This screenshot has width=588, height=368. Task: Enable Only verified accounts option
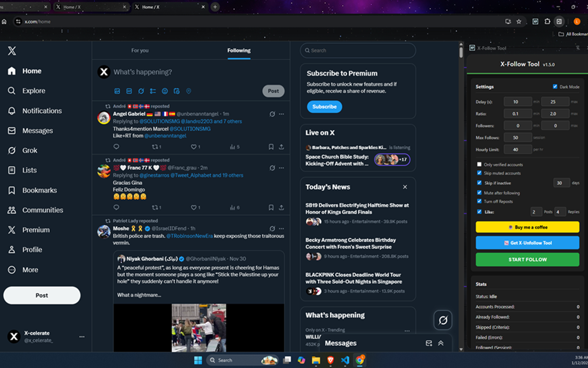click(479, 164)
